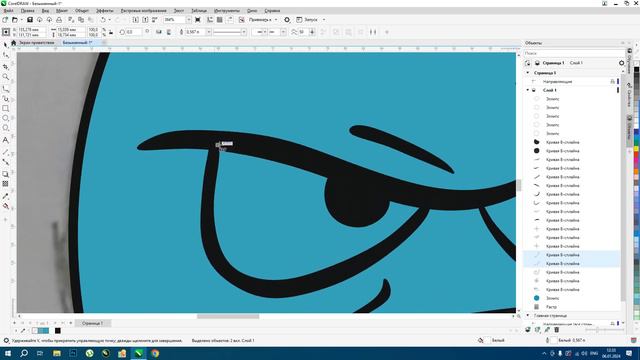The width and height of the screenshot is (640, 360).
Task: Open the Привязать к dropdown
Action: pyautogui.click(x=276, y=20)
